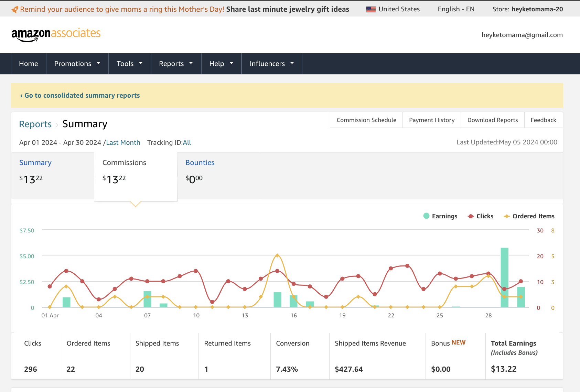Toggle the Earnings legend marker
Image resolution: width=580 pixels, height=392 pixels.
click(x=426, y=216)
